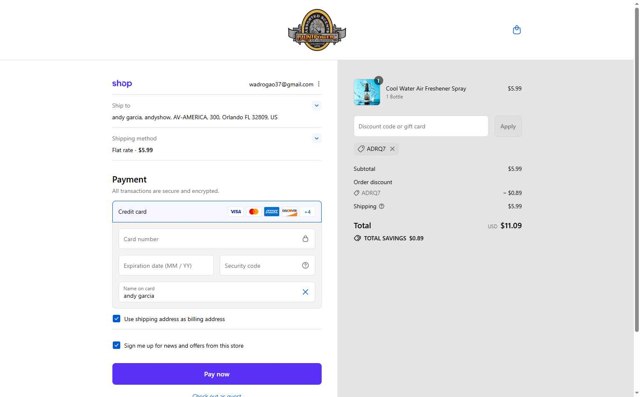
Task: Click the wadrogao37@gmail.com email text
Action: [x=281, y=84]
